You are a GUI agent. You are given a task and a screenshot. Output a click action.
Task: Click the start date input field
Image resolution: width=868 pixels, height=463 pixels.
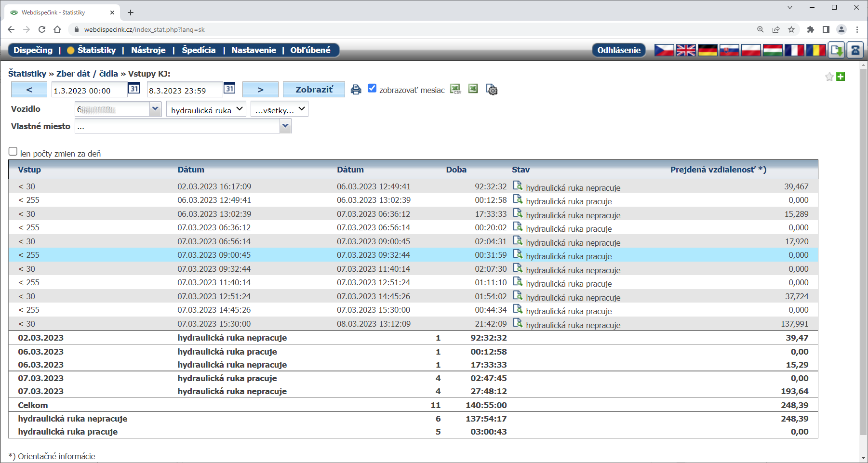click(x=89, y=90)
